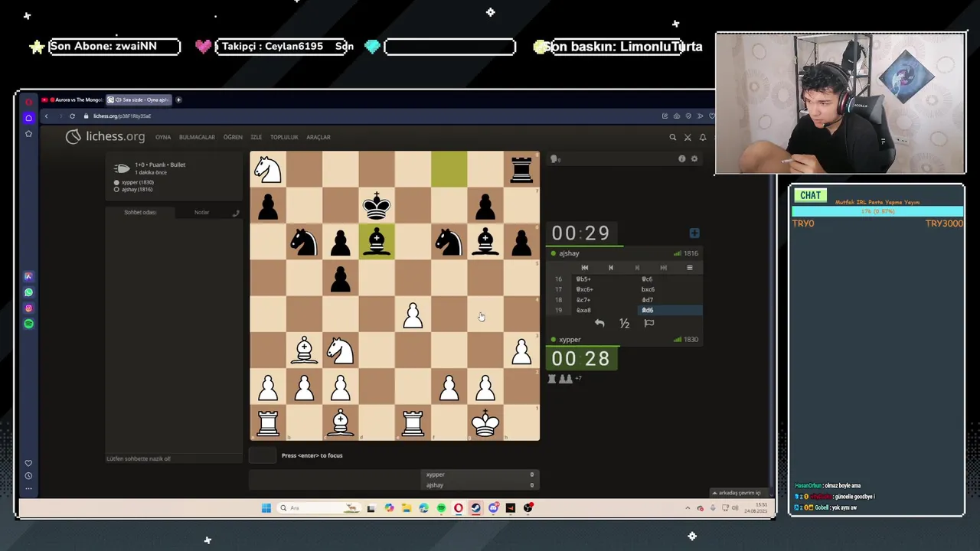Jump to last move in move list
The image size is (980, 551).
tap(663, 268)
